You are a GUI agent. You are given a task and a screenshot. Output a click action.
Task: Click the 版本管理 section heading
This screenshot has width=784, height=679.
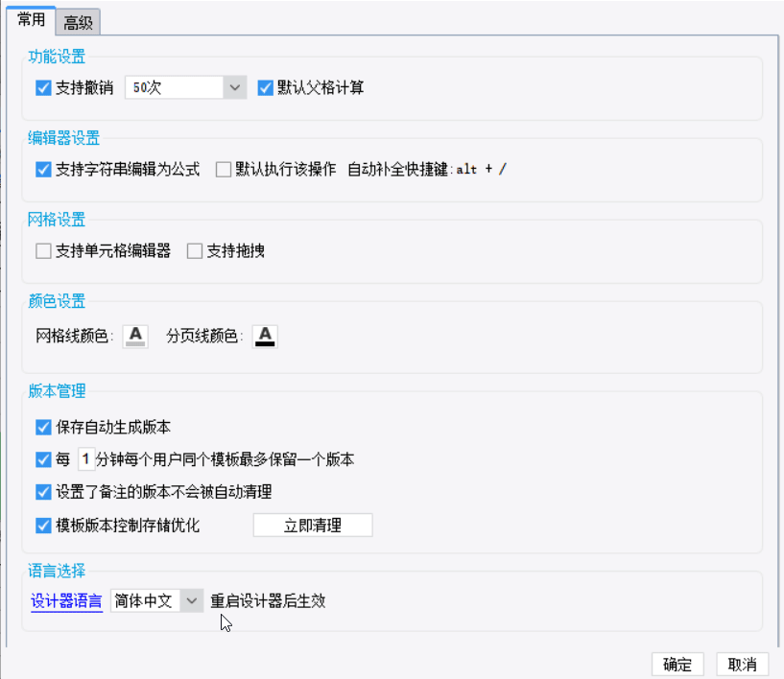[x=57, y=390]
